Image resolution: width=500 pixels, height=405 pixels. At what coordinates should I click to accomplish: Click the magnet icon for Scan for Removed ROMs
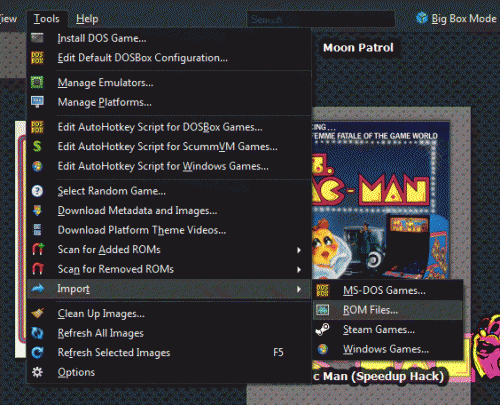(38, 269)
